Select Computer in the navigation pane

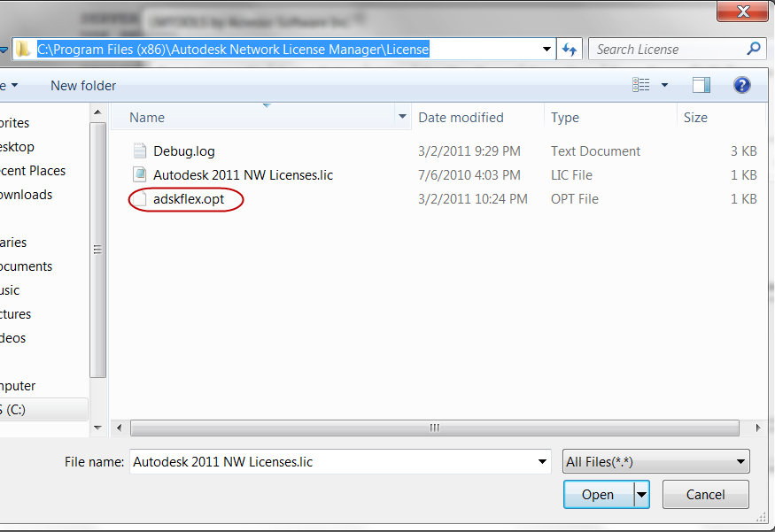[x=18, y=386]
